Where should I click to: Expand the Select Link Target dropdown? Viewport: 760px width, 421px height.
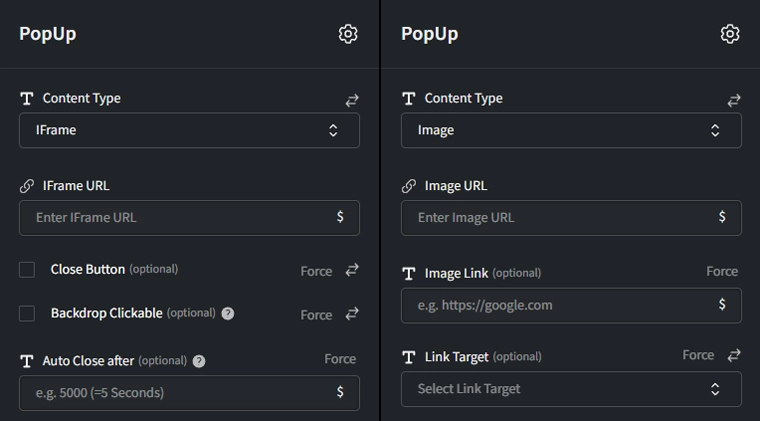pos(571,389)
